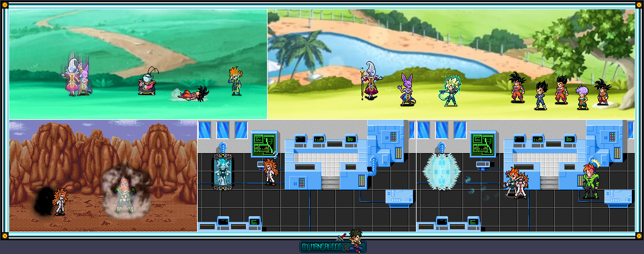The width and height of the screenshot is (644, 254).
Task: Open the green meadow comic panel
Action: pos(138,64)
